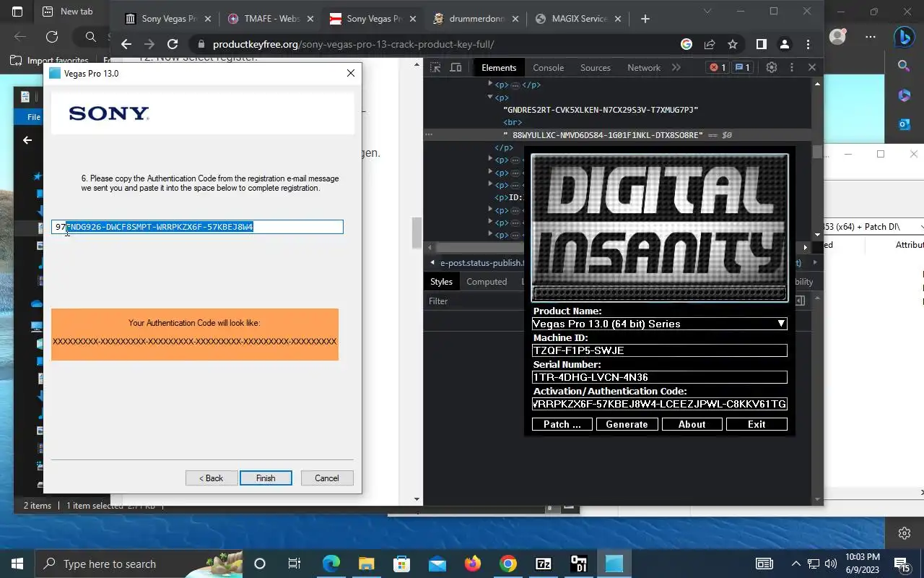Open Chrome's three-dot menu
Viewport: 924px width, 578px height.
tap(808, 44)
